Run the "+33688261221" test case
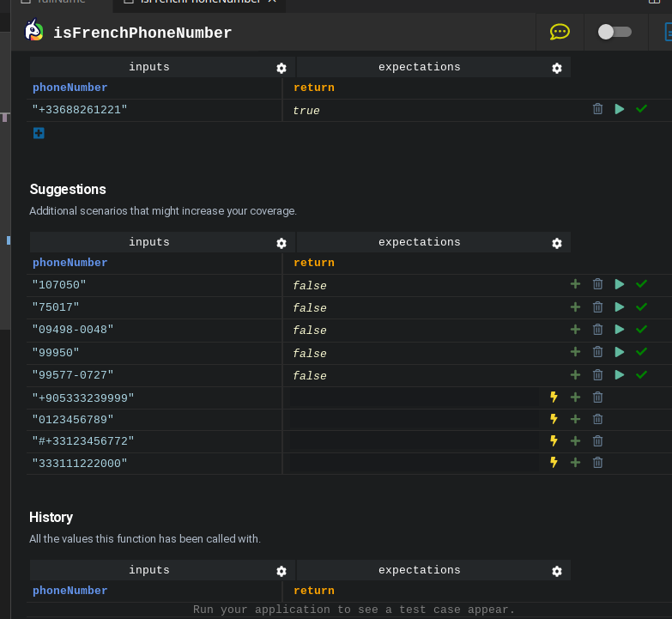Image resolution: width=672 pixels, height=619 pixels. [620, 109]
